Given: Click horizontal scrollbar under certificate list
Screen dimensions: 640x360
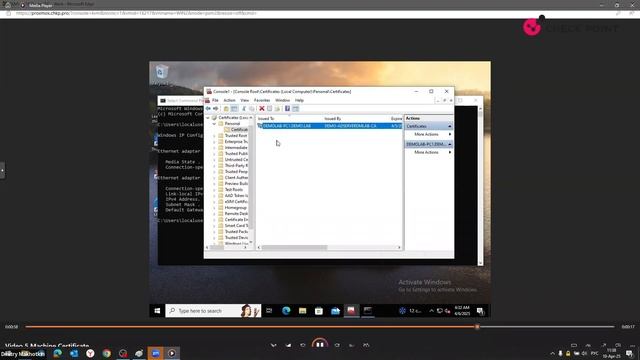Looking at the screenshot, I should [294, 247].
